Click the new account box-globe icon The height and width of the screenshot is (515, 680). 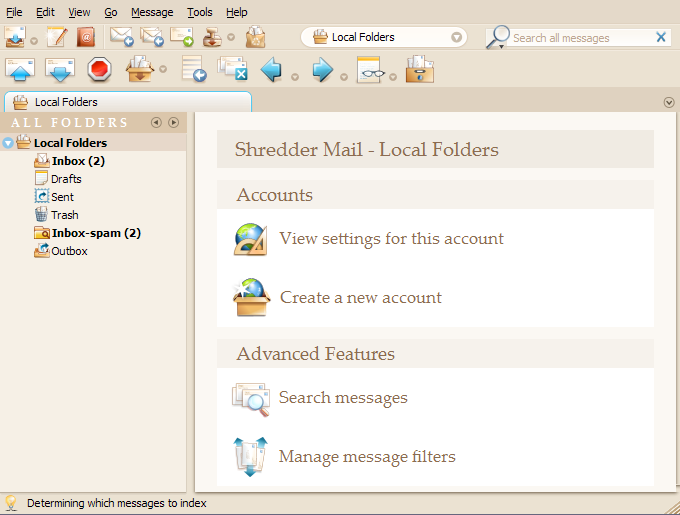[252, 297]
